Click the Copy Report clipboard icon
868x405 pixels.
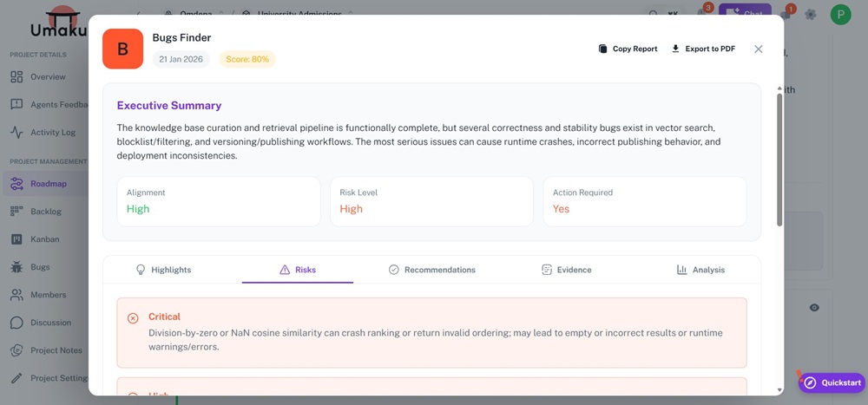click(x=603, y=49)
